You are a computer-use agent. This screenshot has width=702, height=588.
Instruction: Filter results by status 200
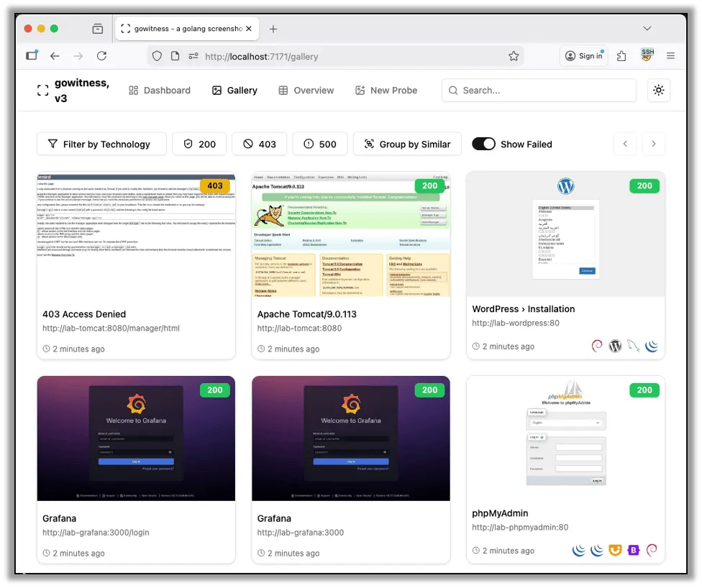click(x=200, y=144)
